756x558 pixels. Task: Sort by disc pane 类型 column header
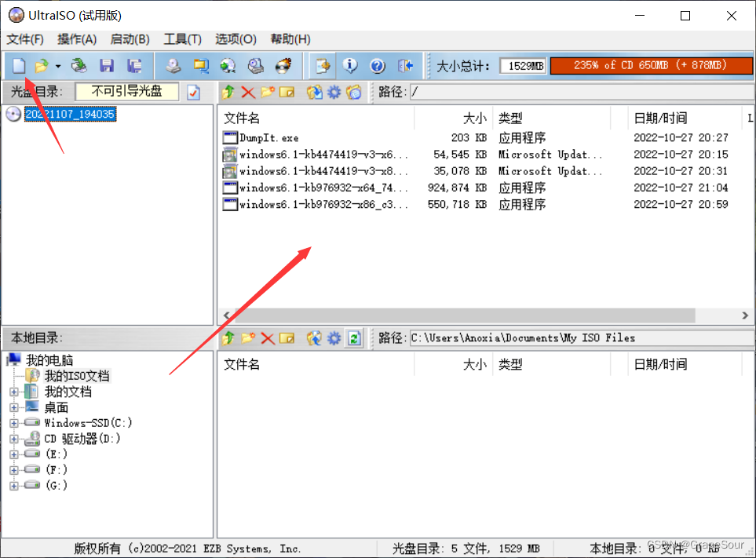(551, 118)
